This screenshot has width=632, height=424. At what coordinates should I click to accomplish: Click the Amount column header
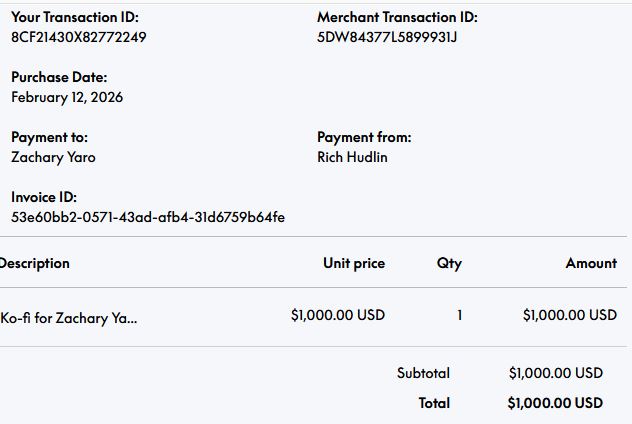click(x=591, y=263)
